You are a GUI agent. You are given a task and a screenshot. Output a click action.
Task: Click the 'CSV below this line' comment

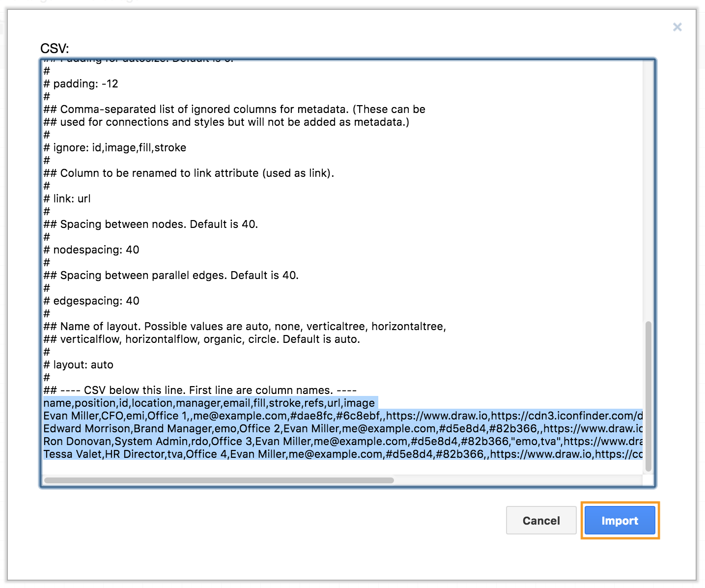200,391
